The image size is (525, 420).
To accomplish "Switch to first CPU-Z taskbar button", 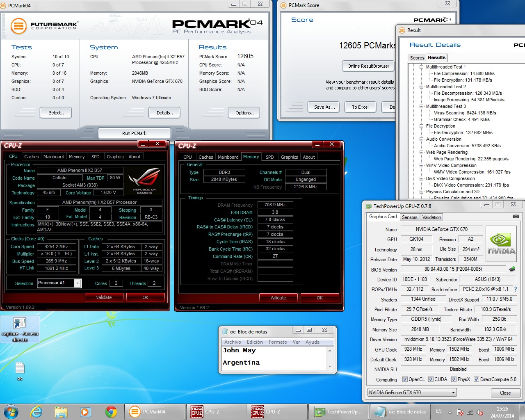I will [x=216, y=412].
